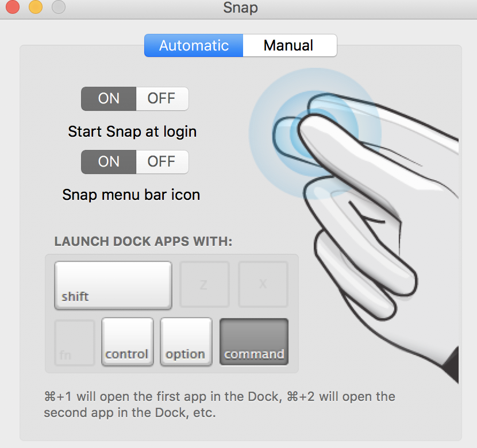The image size is (477, 448).
Task: Click the Snap window title
Action: point(240,8)
